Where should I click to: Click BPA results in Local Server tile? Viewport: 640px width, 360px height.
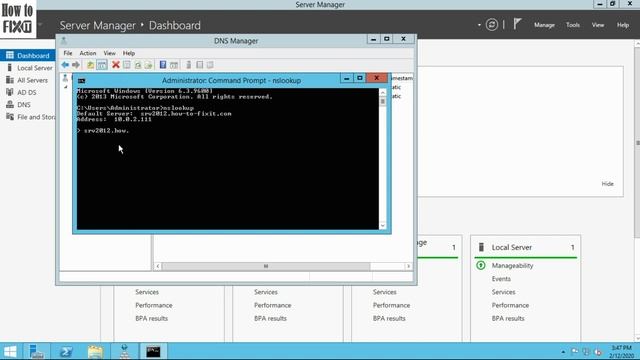coord(508,318)
